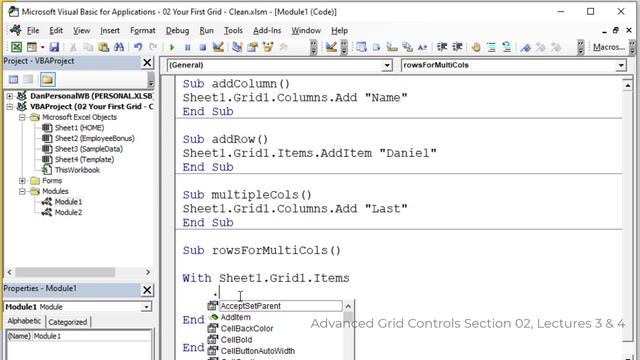Run the macro with the green play icon

coord(172,47)
